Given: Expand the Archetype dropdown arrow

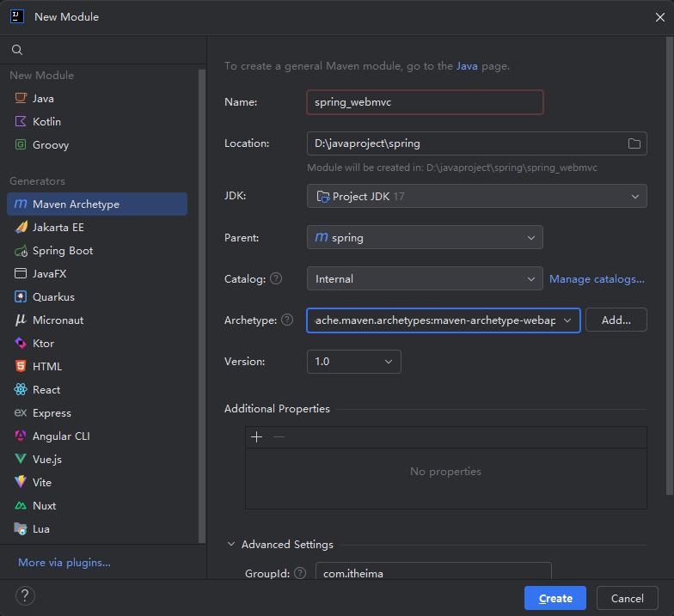Looking at the screenshot, I should pyautogui.click(x=567, y=320).
